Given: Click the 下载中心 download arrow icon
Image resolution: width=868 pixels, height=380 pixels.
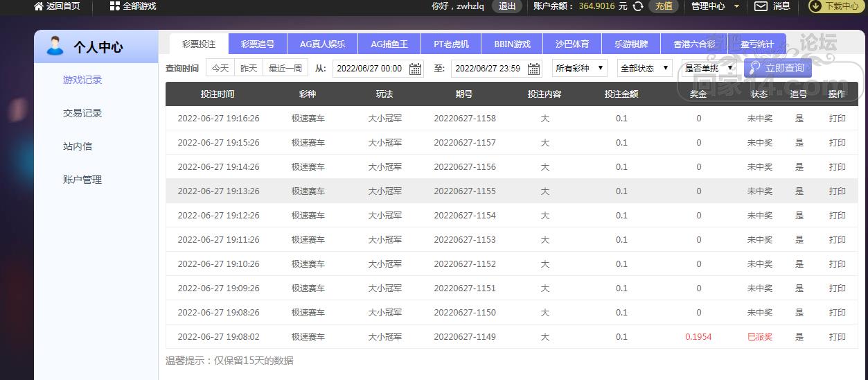Looking at the screenshot, I should 816,6.
